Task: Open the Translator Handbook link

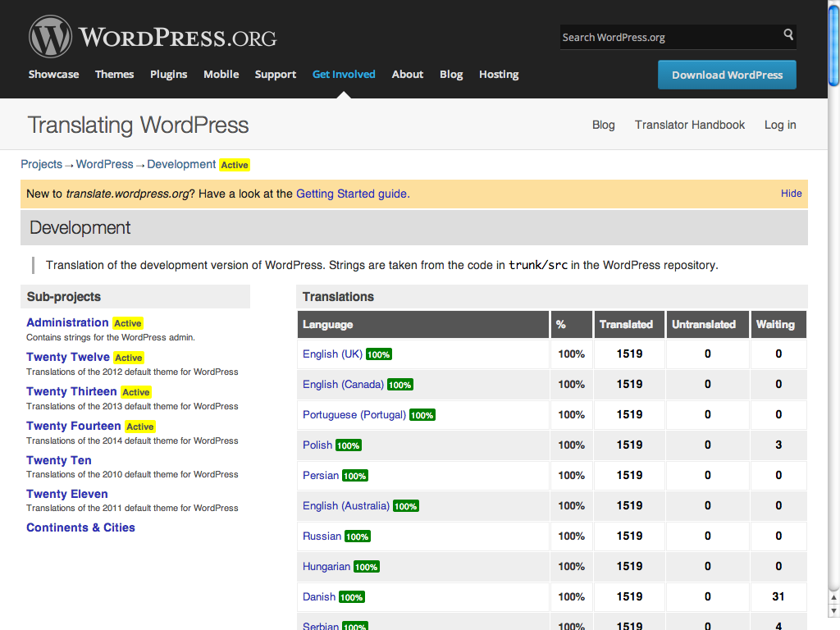Action: coord(689,125)
